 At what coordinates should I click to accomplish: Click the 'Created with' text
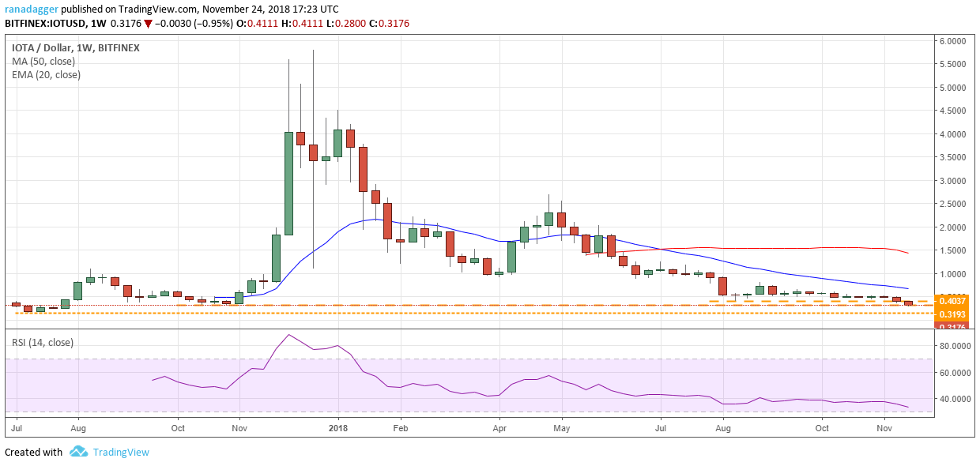pyautogui.click(x=33, y=453)
